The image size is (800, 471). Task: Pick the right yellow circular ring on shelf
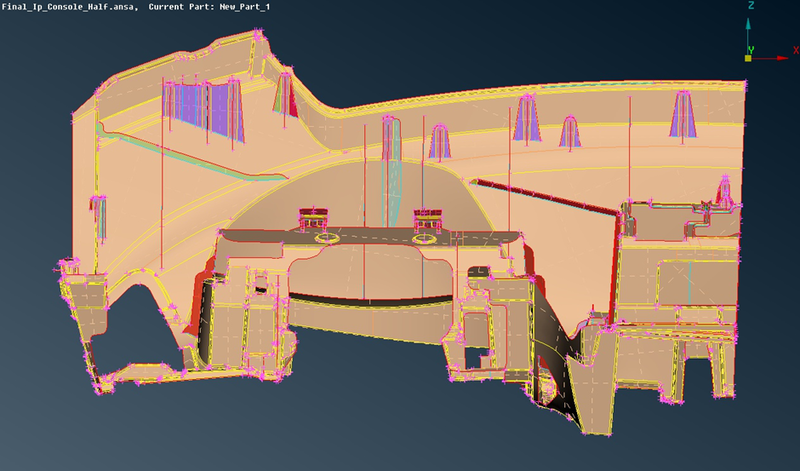(424, 238)
